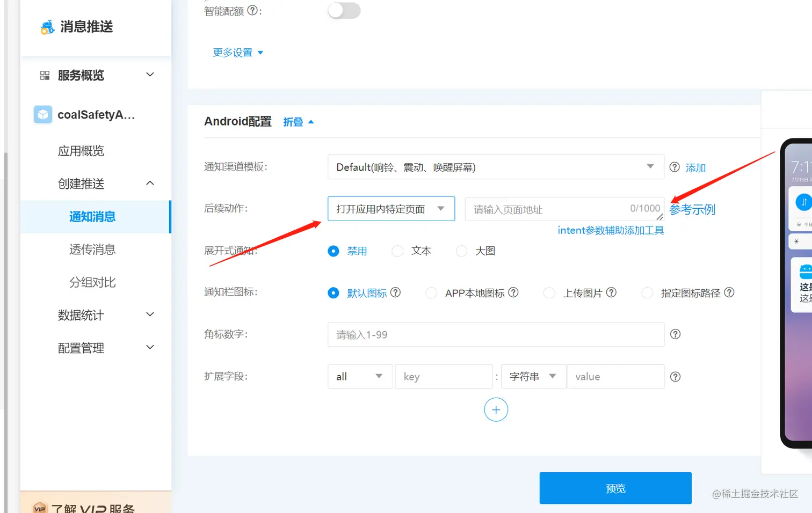812x513 pixels.
Task: Click the value input field
Action: click(x=615, y=377)
